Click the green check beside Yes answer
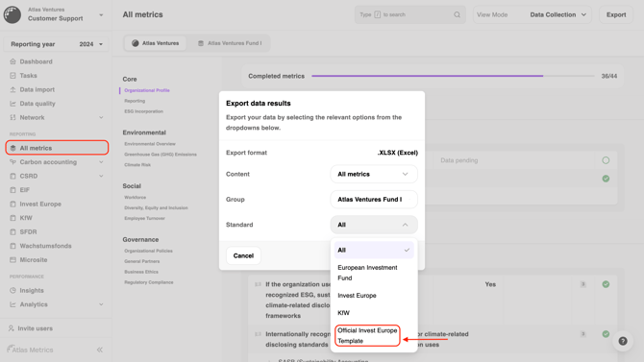Viewport: 644px width, 362px height. [606, 284]
